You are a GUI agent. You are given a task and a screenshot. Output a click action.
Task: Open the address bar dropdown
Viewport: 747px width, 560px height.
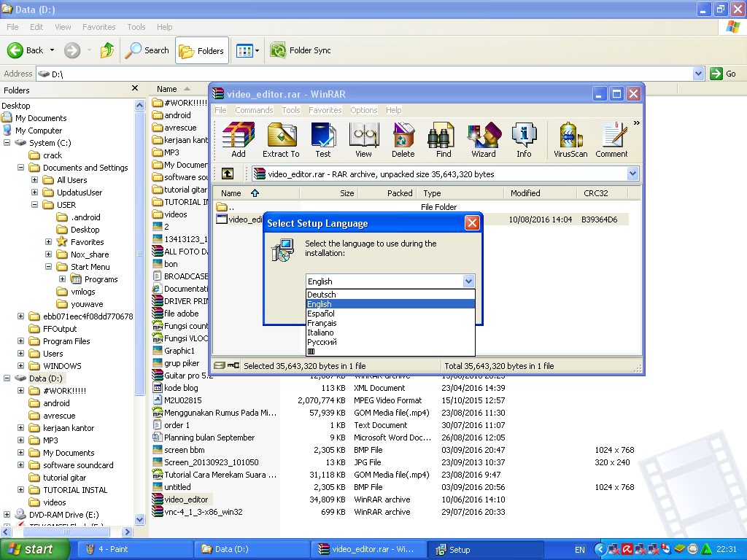pyautogui.click(x=697, y=73)
